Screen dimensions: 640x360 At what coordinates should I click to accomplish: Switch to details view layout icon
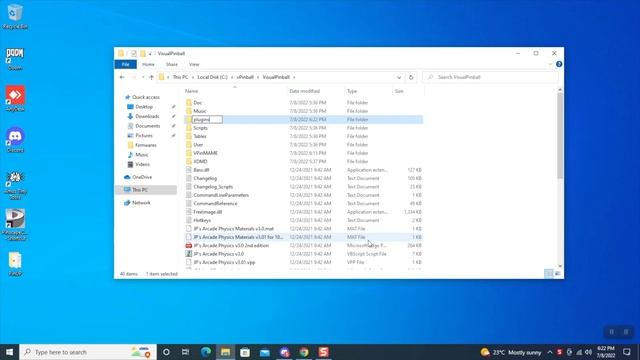(549, 274)
